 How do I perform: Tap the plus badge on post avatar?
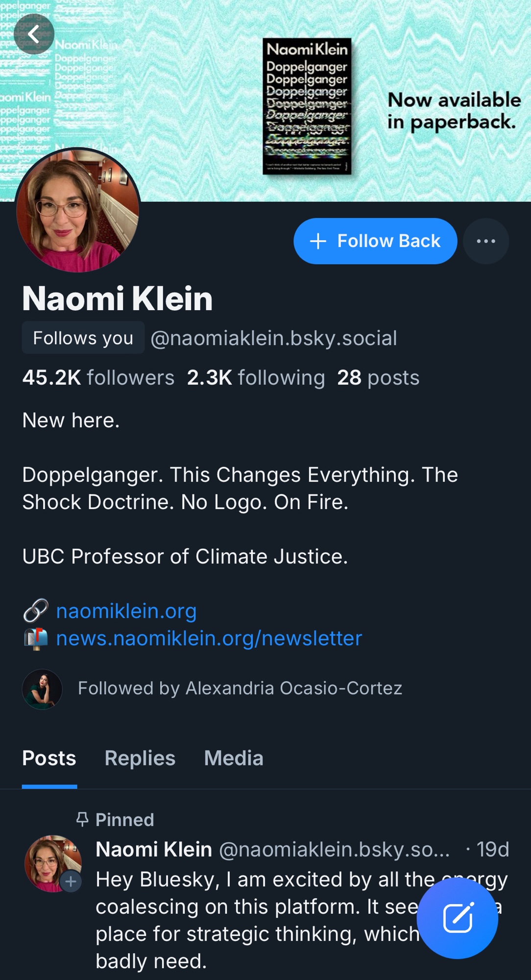tap(71, 882)
